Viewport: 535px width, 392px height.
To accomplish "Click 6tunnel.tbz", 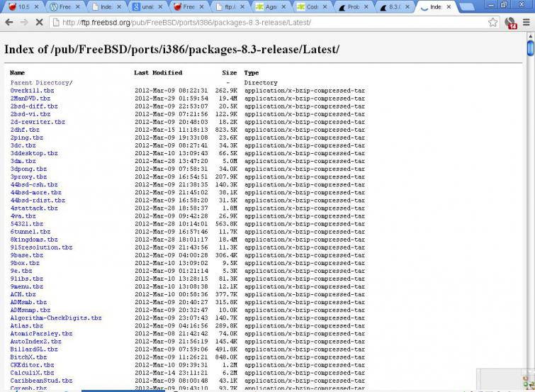I will click(30, 232).
